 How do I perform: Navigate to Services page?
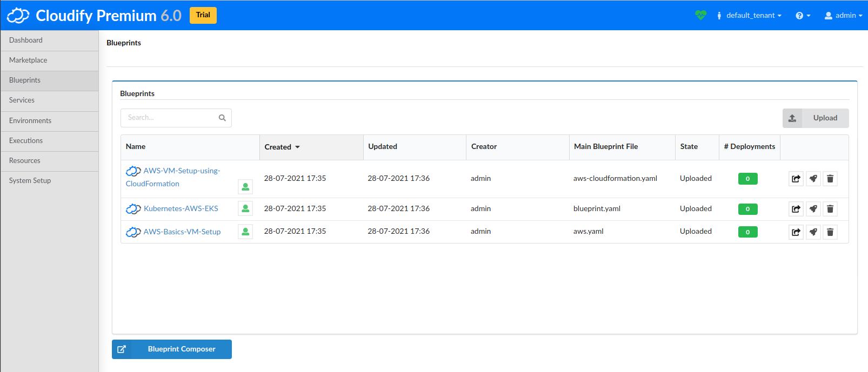[x=49, y=100]
